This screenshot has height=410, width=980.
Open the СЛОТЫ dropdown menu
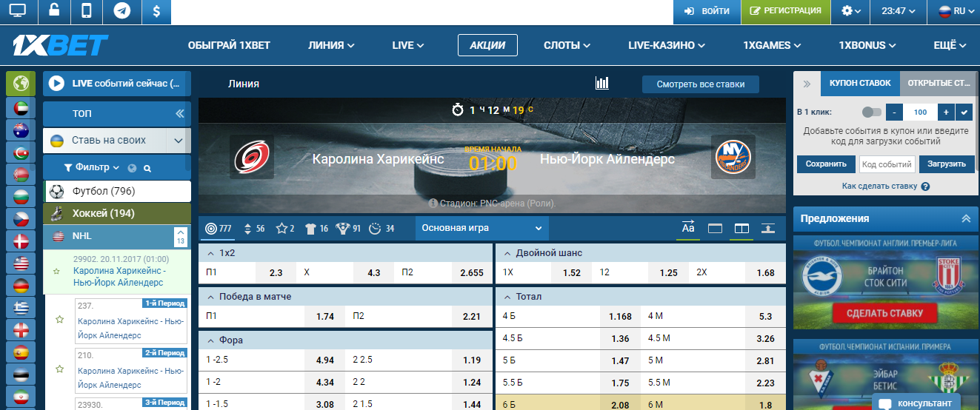[x=567, y=45]
